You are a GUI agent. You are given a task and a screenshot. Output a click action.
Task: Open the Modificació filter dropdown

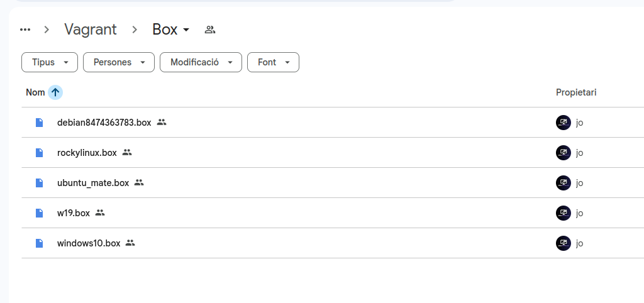coord(201,62)
